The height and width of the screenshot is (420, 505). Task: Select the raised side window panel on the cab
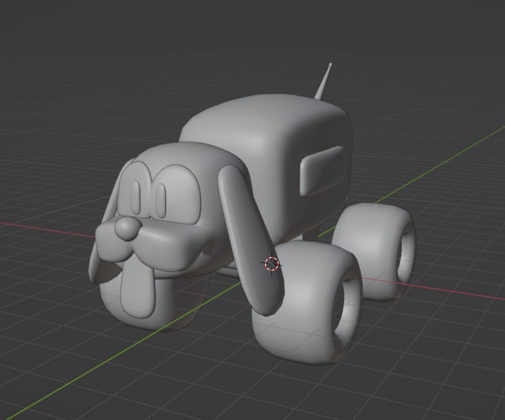321,171
